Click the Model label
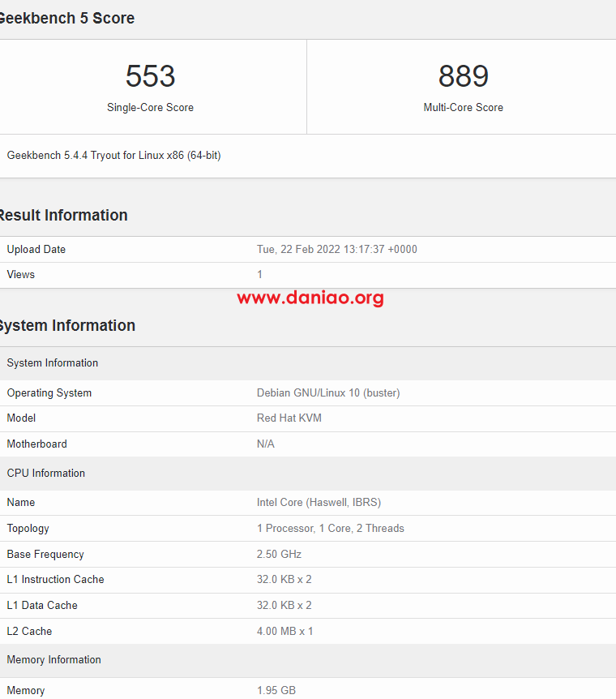 tap(21, 418)
